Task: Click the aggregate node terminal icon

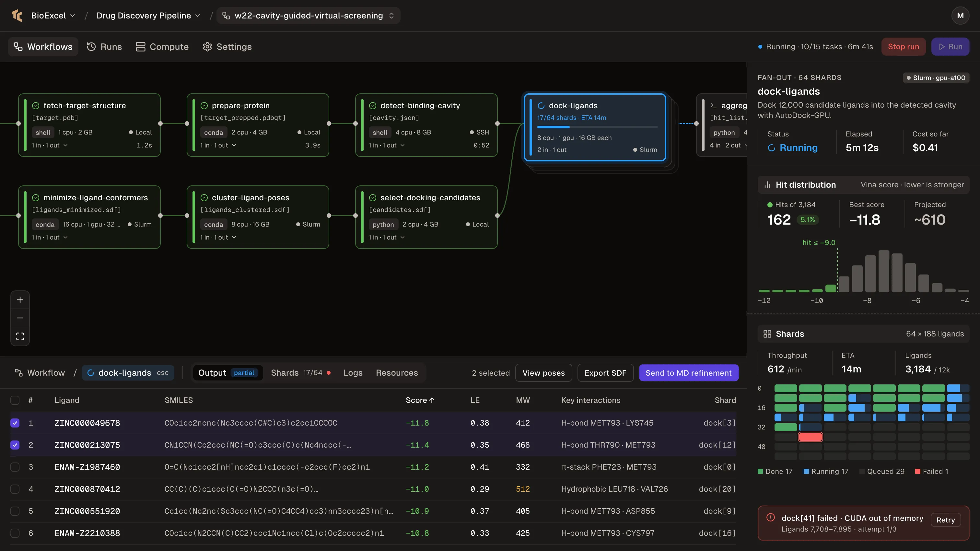Action: tap(713, 105)
